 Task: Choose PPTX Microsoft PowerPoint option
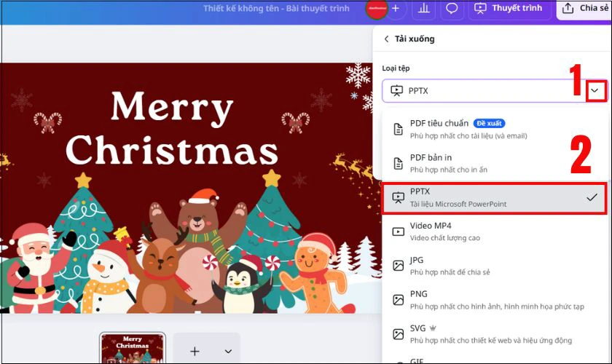[494, 198]
